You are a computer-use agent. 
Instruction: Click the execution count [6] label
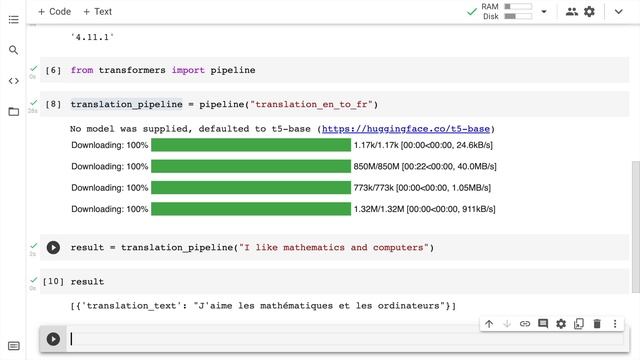[53, 70]
